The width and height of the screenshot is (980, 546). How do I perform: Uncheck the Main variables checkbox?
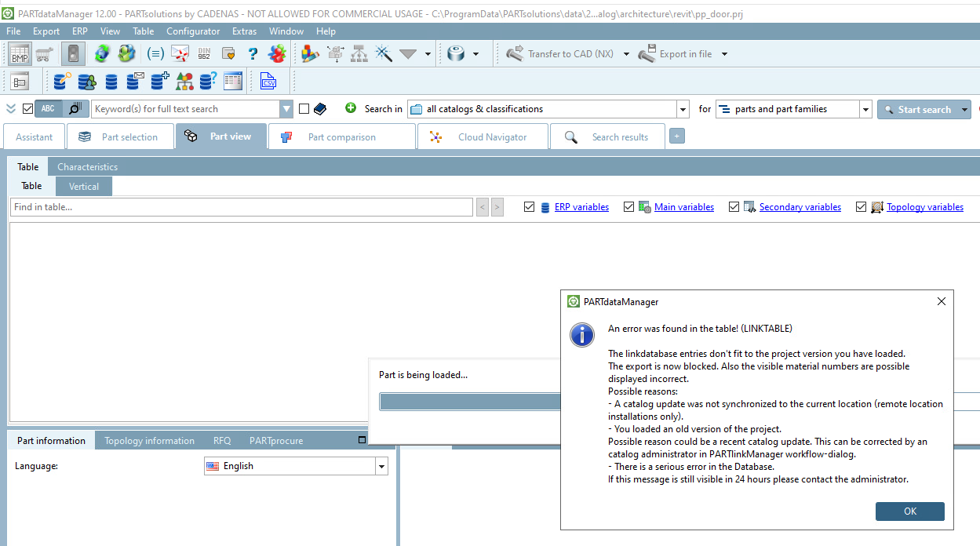[628, 207]
